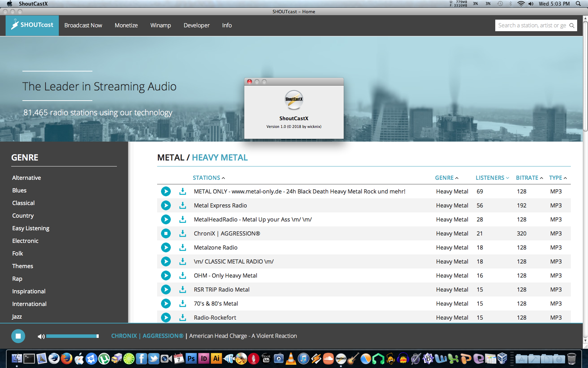Open ShoutCastX menu in menu bar
Image resolution: width=588 pixels, height=368 pixels.
33,4
